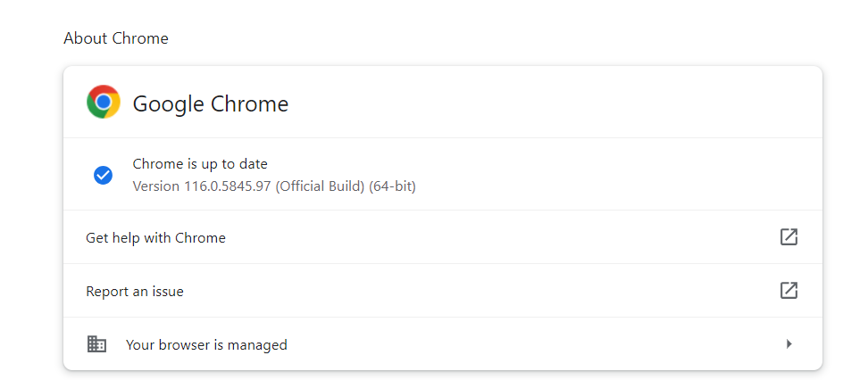
Task: Expand the arrow beside Your browser is managed
Action: [x=789, y=344]
